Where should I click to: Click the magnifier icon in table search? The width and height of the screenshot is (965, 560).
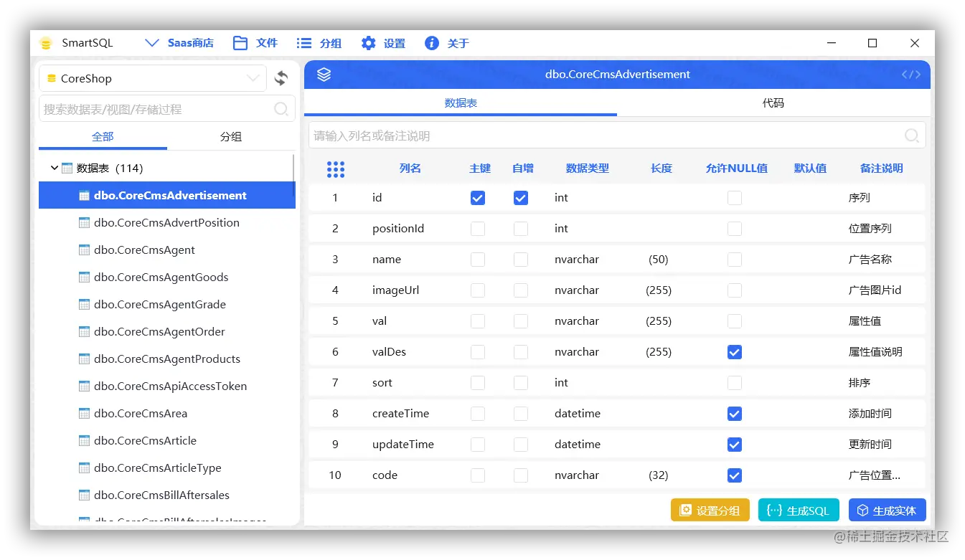[281, 109]
